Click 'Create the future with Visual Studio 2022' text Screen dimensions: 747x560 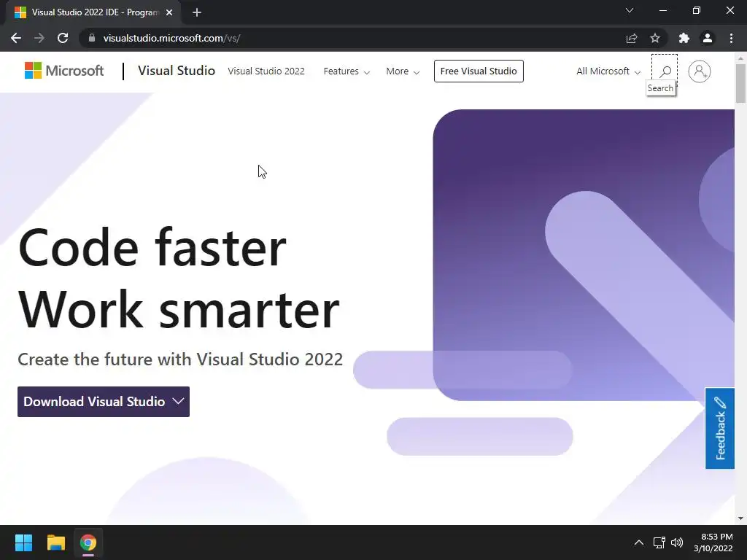(180, 359)
